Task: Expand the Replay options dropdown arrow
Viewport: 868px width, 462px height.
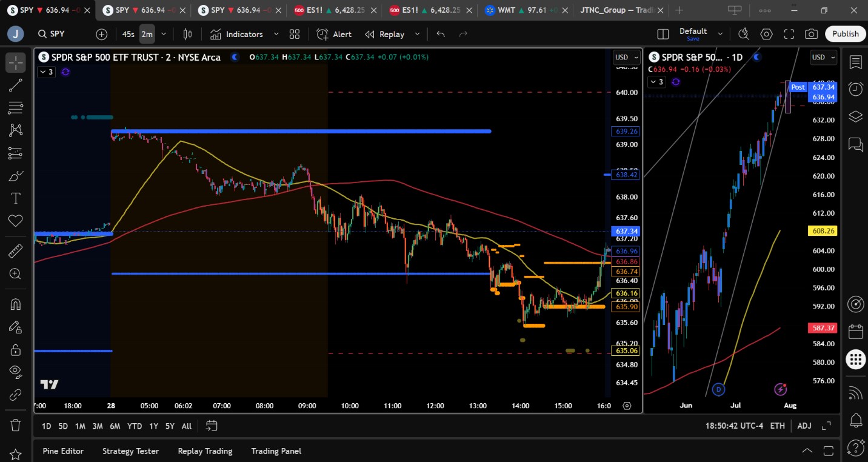Action: (417, 35)
